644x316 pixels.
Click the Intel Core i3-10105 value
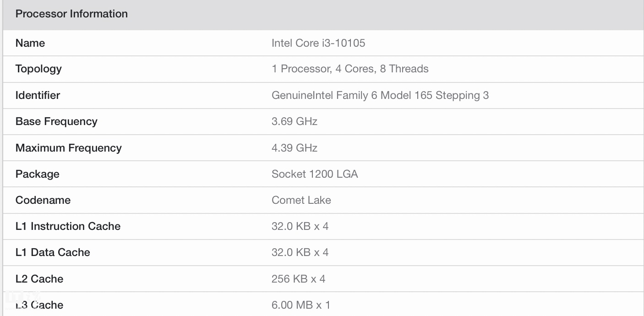(x=318, y=43)
